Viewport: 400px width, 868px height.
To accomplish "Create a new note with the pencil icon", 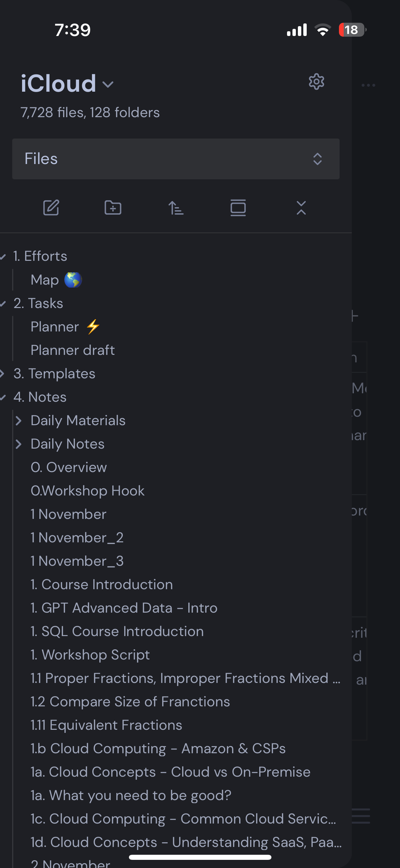I will (x=51, y=208).
